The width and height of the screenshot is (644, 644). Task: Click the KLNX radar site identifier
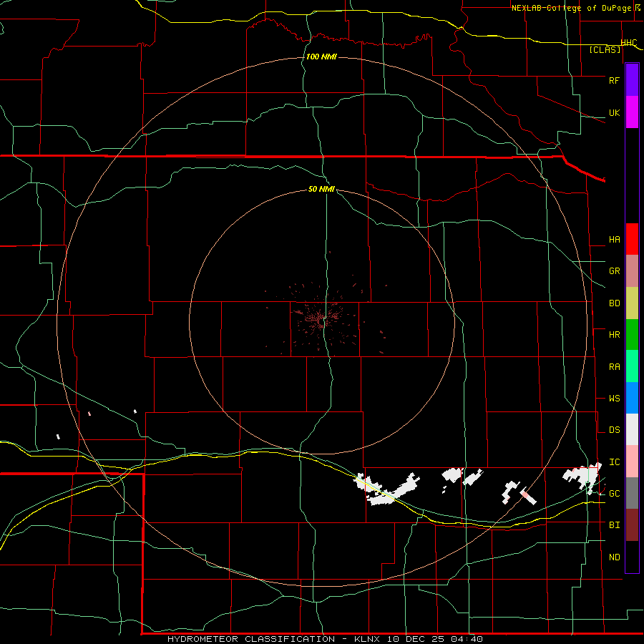pos(369,639)
